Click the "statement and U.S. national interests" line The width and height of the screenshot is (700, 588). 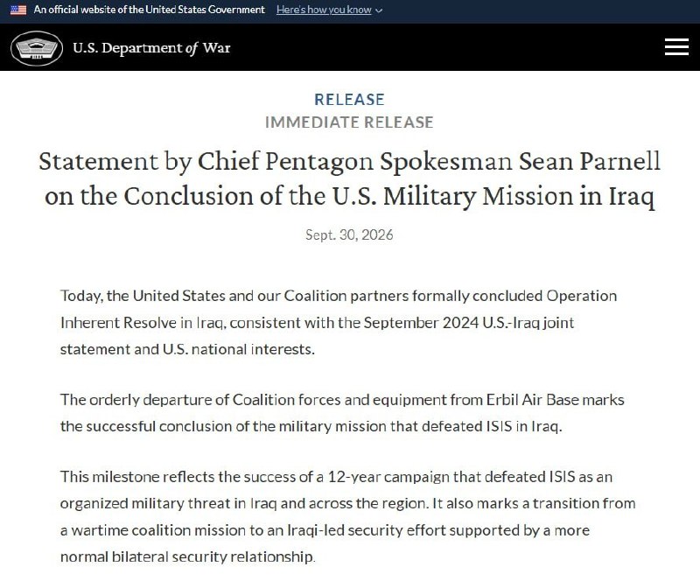[x=187, y=349]
